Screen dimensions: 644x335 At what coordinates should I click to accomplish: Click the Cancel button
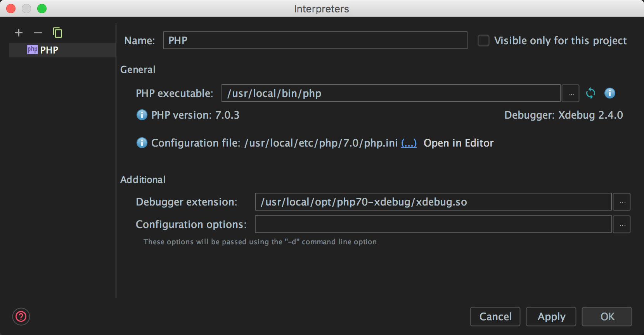coord(495,317)
